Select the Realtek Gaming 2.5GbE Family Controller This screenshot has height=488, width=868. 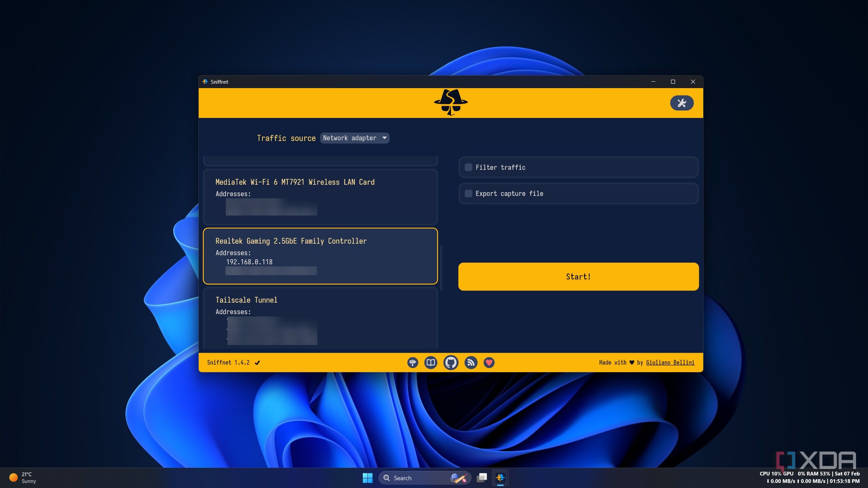pos(320,256)
